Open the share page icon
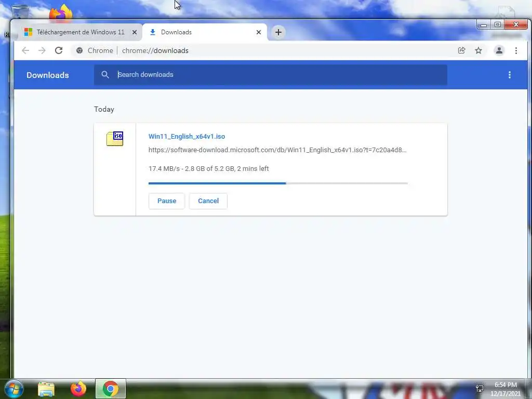This screenshot has width=532, height=399. pyautogui.click(x=461, y=50)
